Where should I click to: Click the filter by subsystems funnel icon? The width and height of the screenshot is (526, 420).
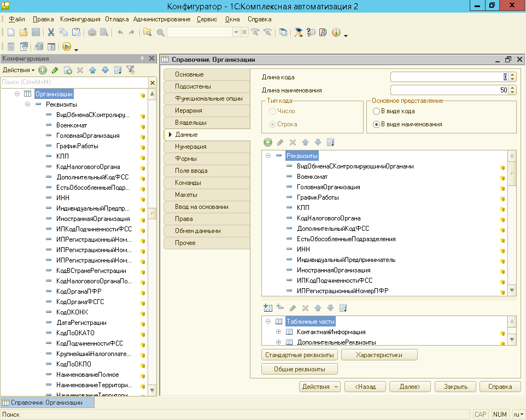click(x=131, y=70)
